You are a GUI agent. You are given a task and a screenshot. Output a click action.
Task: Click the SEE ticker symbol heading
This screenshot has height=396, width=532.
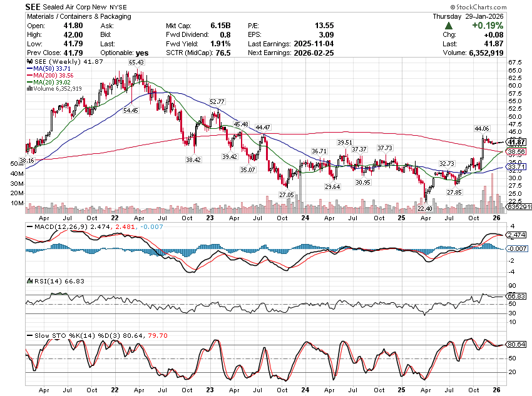34,6
